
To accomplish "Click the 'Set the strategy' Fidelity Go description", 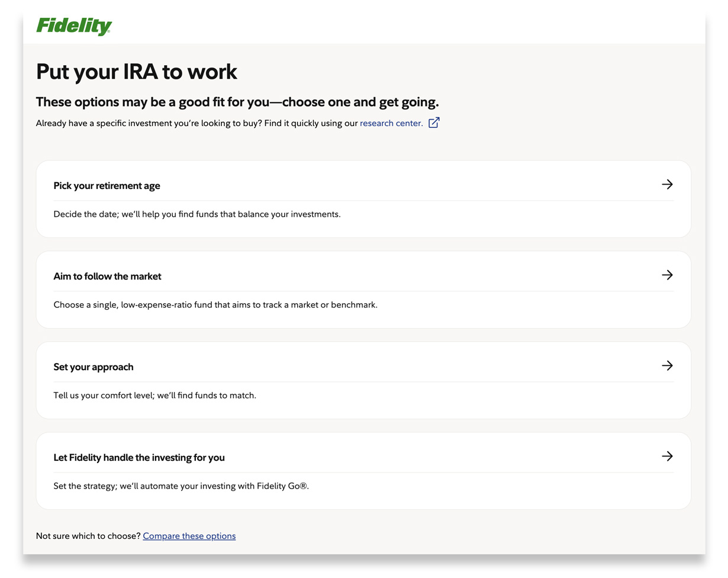I will 181,486.
